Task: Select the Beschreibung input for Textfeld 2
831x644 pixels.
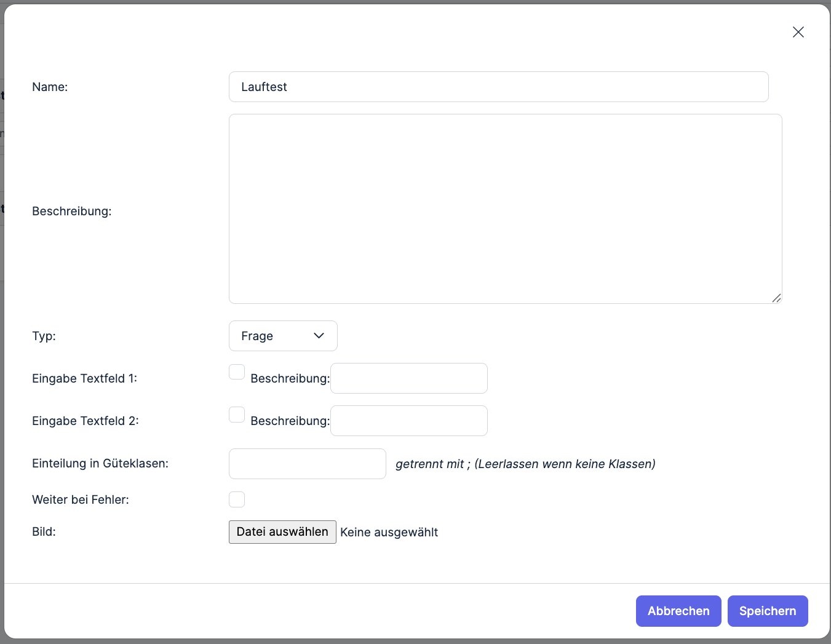Action: click(x=408, y=421)
